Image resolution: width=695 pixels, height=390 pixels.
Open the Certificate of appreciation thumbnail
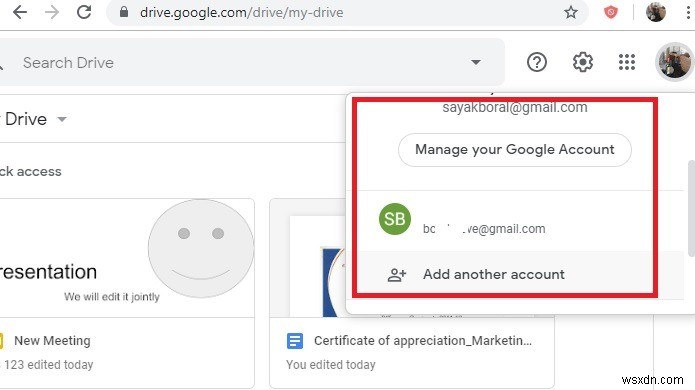(412, 258)
